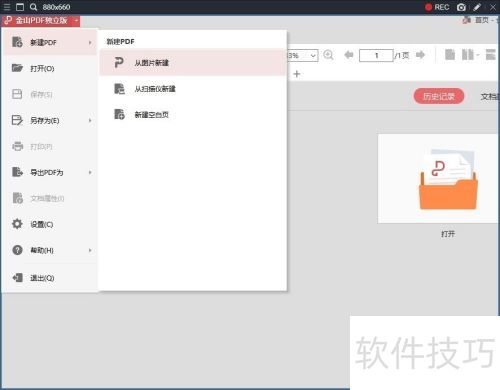
Task: Open the 新建PDF menu entry
Action: 51,42
